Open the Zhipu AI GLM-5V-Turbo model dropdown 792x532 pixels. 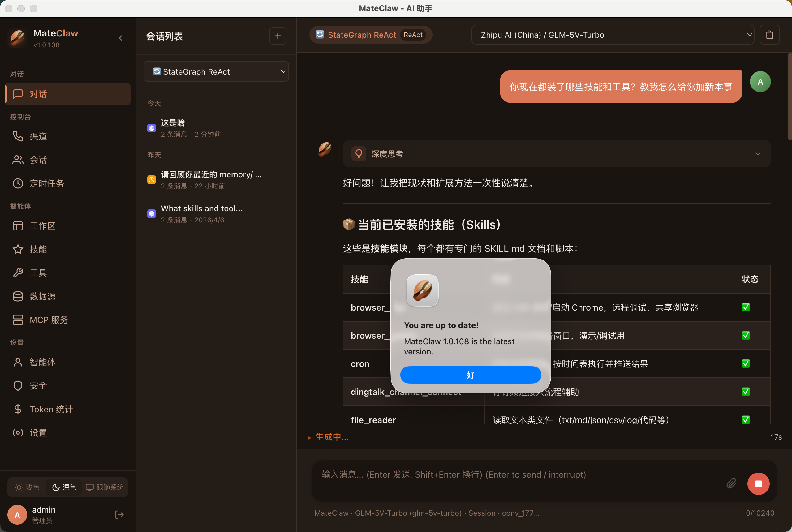point(613,35)
